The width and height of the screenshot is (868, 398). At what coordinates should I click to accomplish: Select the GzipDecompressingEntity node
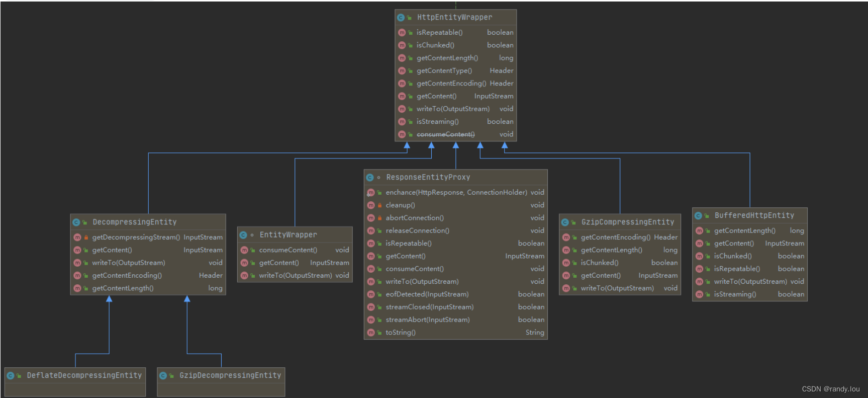(221, 382)
